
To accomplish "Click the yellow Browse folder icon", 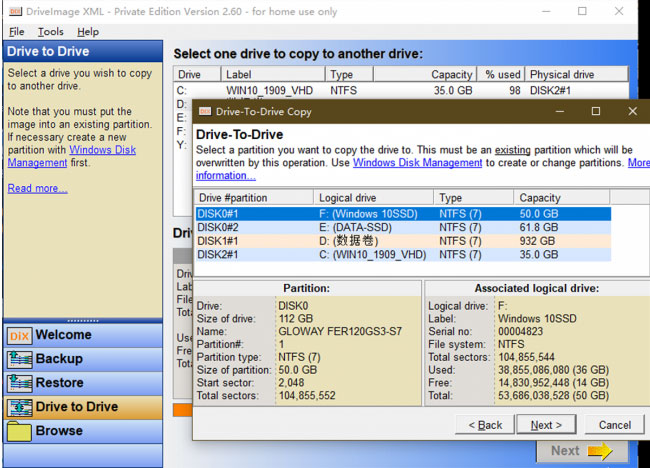I will click(19, 432).
